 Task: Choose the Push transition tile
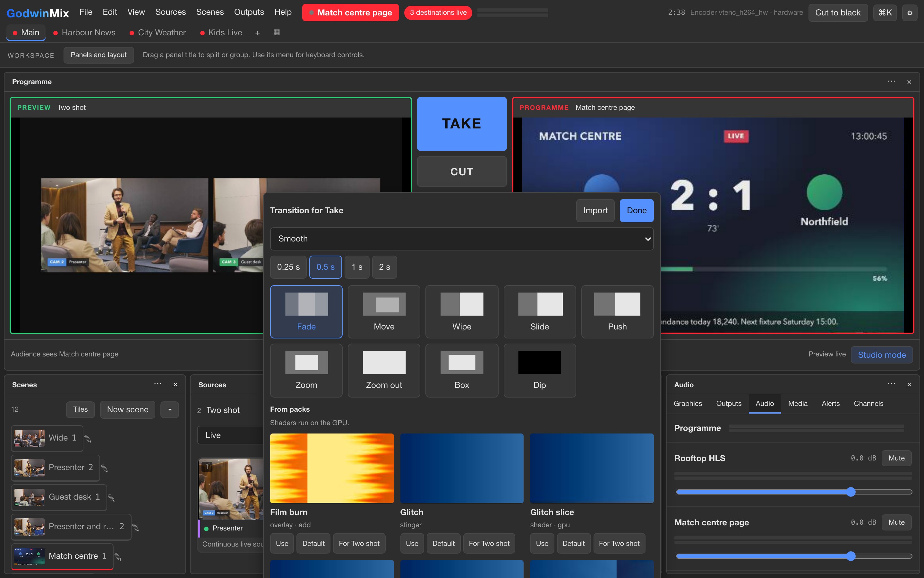(x=617, y=311)
